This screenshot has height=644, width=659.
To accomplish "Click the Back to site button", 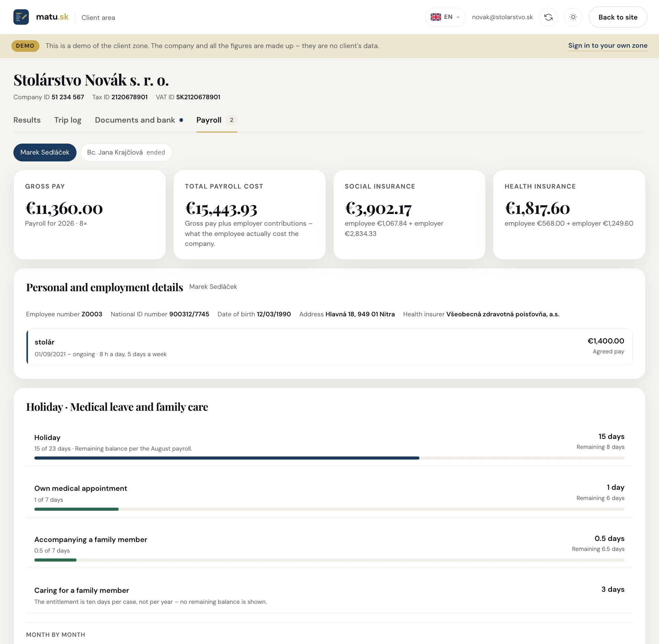I will coord(618,17).
